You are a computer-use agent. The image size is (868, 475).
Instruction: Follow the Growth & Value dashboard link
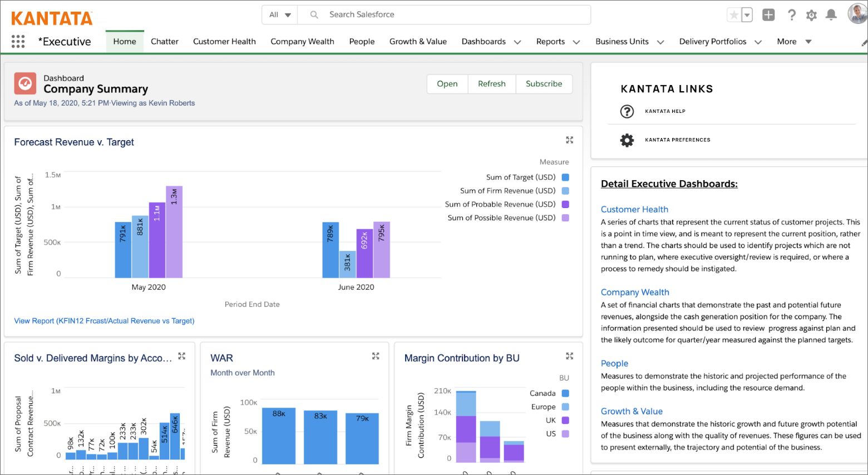point(632,411)
